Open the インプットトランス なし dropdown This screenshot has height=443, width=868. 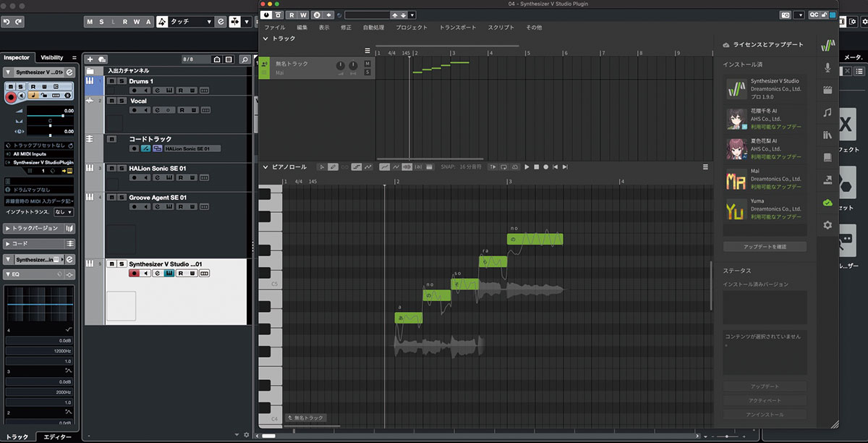pyautogui.click(x=63, y=211)
